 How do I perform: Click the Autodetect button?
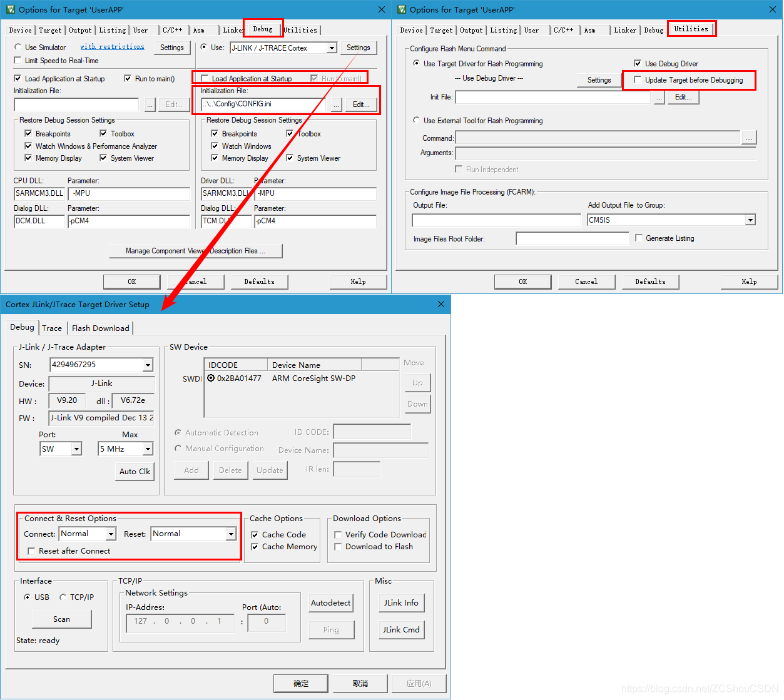point(331,603)
